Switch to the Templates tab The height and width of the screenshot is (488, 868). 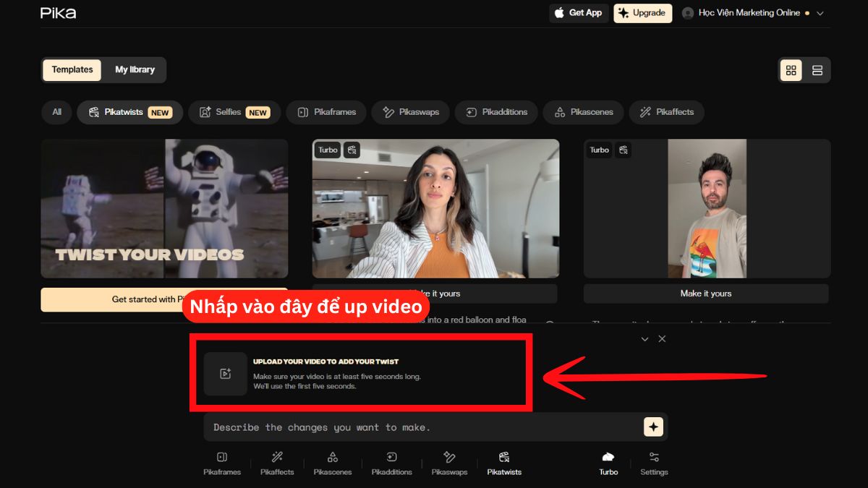[x=72, y=70]
